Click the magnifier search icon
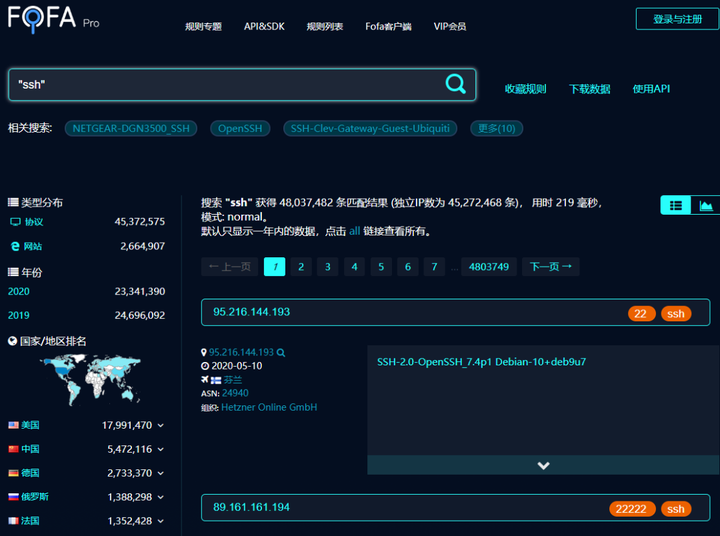Image resolution: width=720 pixels, height=536 pixels. pyautogui.click(x=456, y=84)
